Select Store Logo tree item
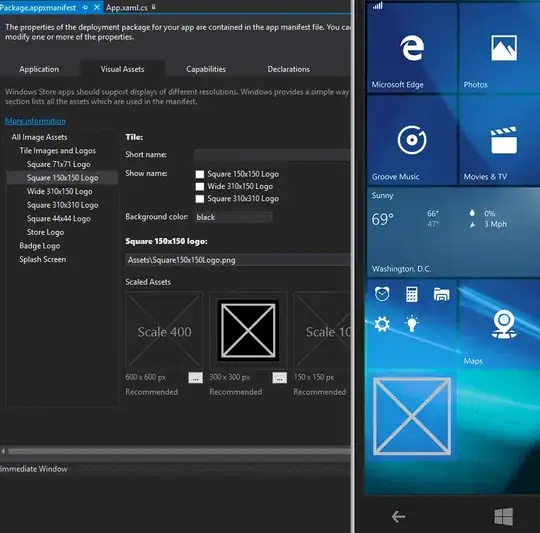540x533 pixels. [x=45, y=232]
